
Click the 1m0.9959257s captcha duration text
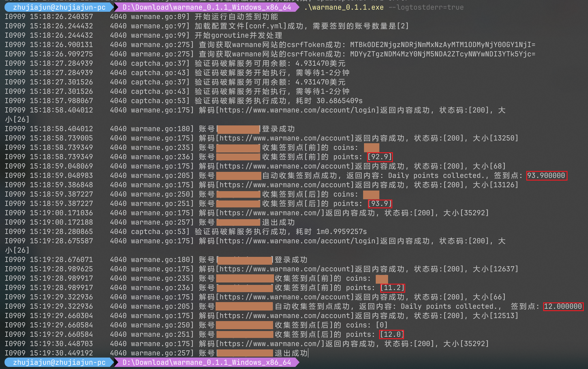[341, 232]
